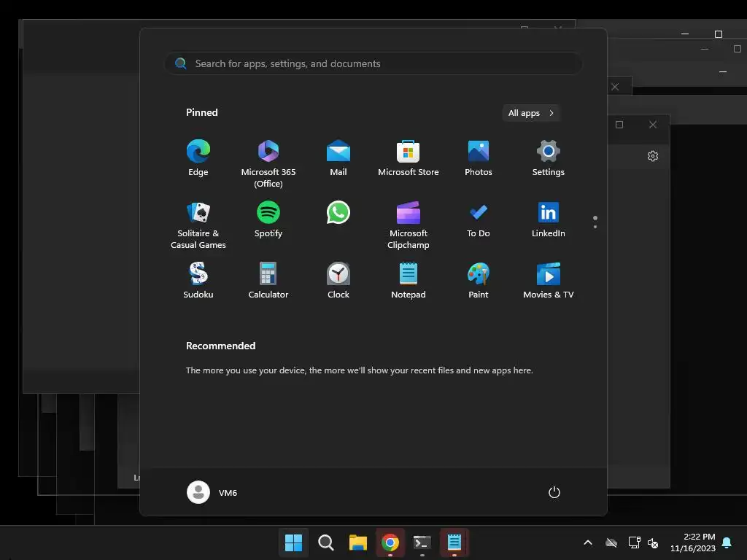The height and width of the screenshot is (560, 747).
Task: Launch the Paint app
Action: [x=479, y=281]
